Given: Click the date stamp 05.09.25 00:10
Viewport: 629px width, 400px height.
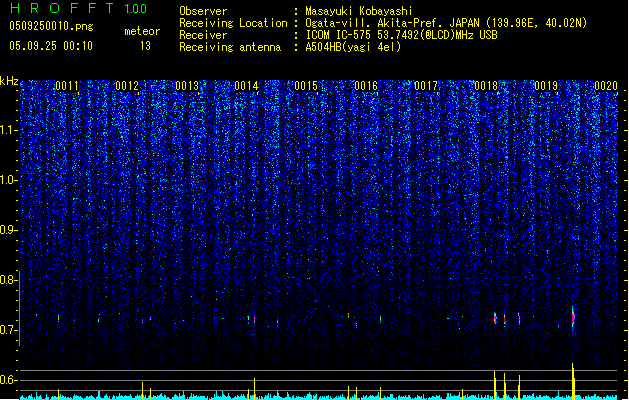Looking at the screenshot, I should point(51,46).
